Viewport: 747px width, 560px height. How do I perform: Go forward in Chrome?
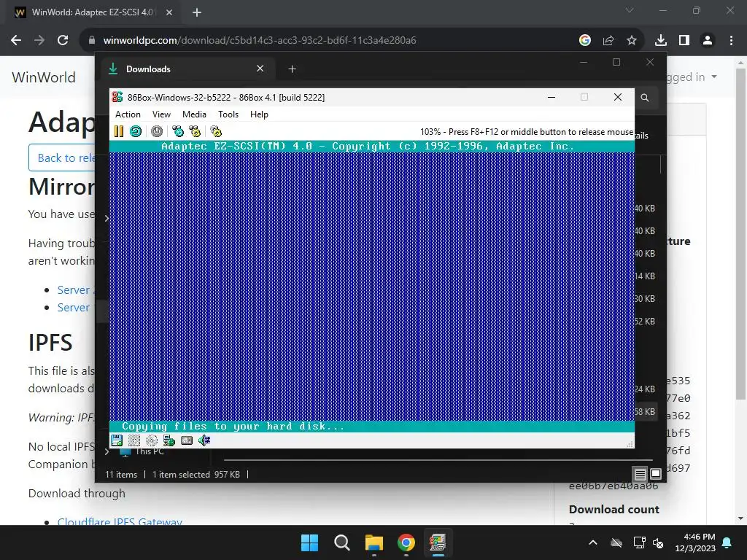tap(39, 40)
